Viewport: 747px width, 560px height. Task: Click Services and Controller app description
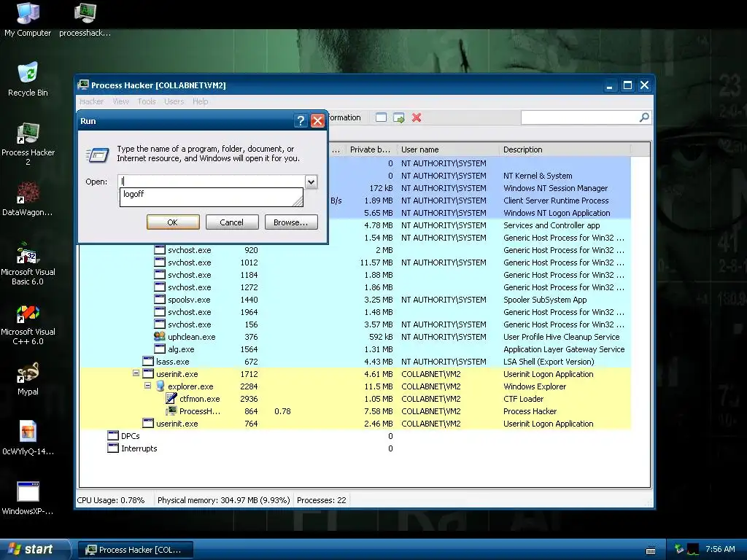coord(551,225)
